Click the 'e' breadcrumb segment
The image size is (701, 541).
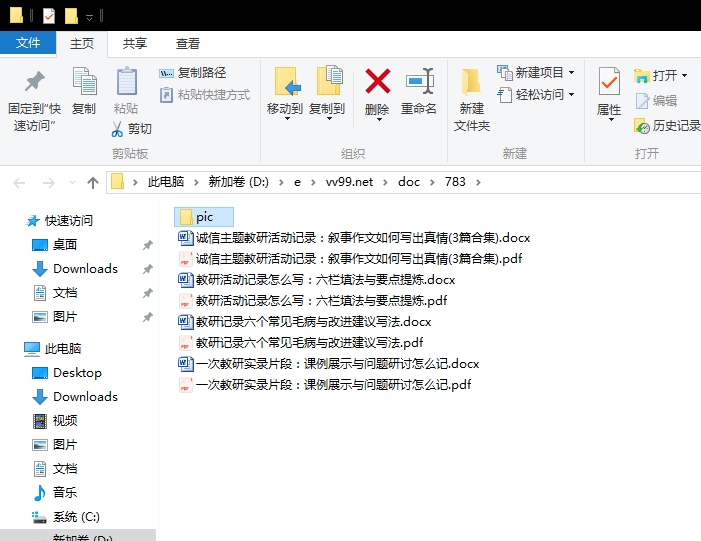click(x=297, y=182)
